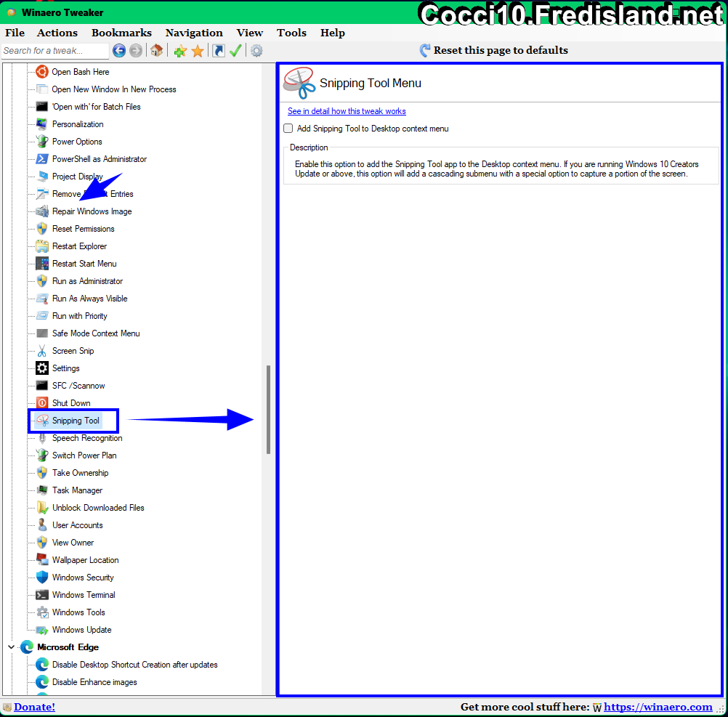Click the Windows Update icon
728x717 pixels.
pos(42,630)
